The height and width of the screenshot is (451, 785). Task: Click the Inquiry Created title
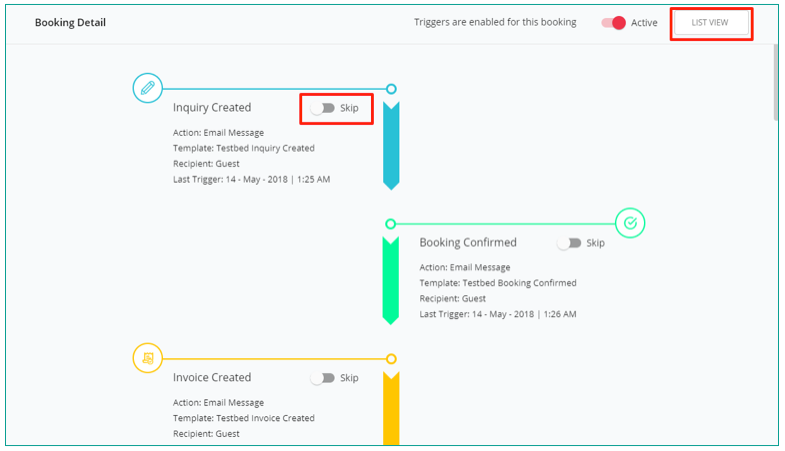click(x=212, y=108)
